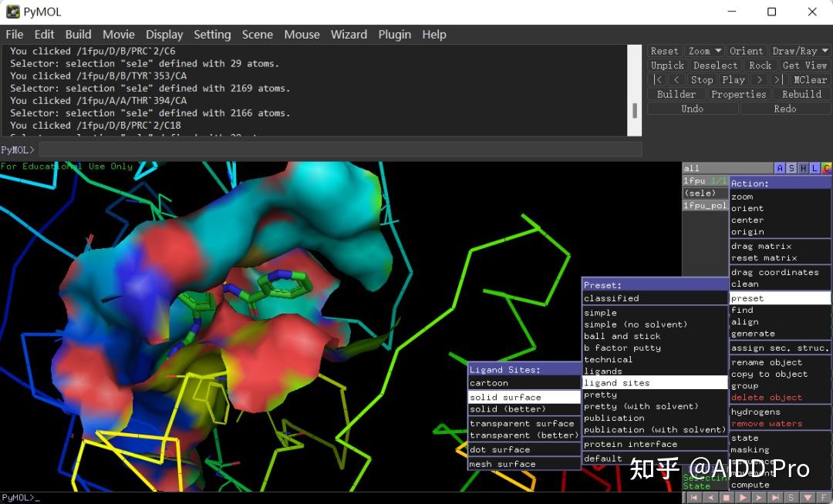The height and width of the screenshot is (504, 833).
Task: Expand the Zoom dropdown button
Action: point(705,51)
